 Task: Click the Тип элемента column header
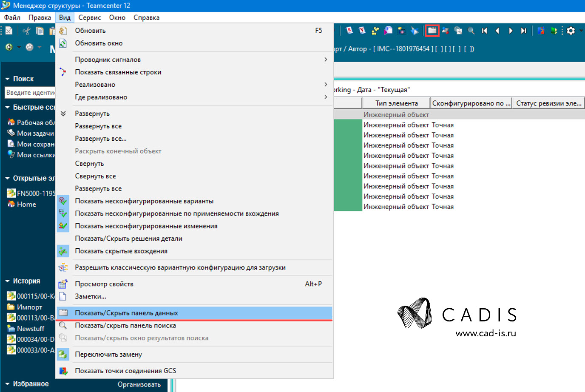(396, 103)
